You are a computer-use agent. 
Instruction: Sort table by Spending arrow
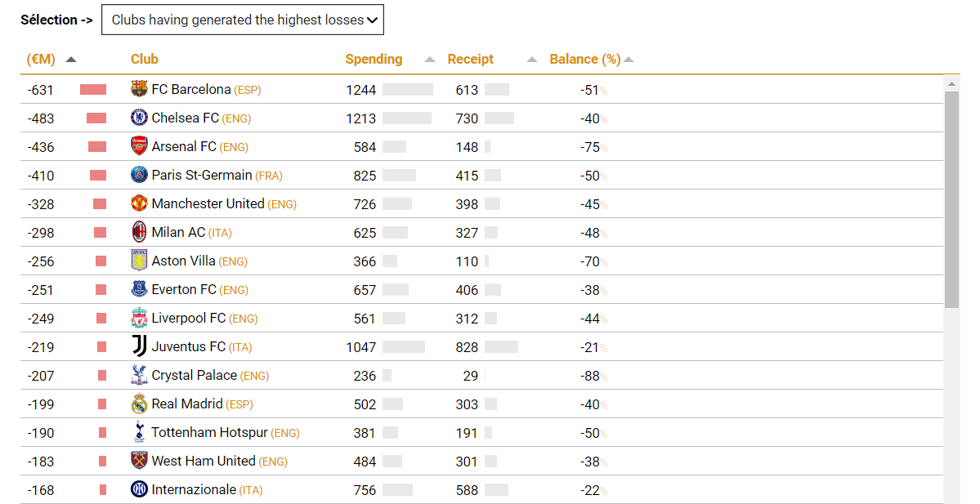(430, 60)
